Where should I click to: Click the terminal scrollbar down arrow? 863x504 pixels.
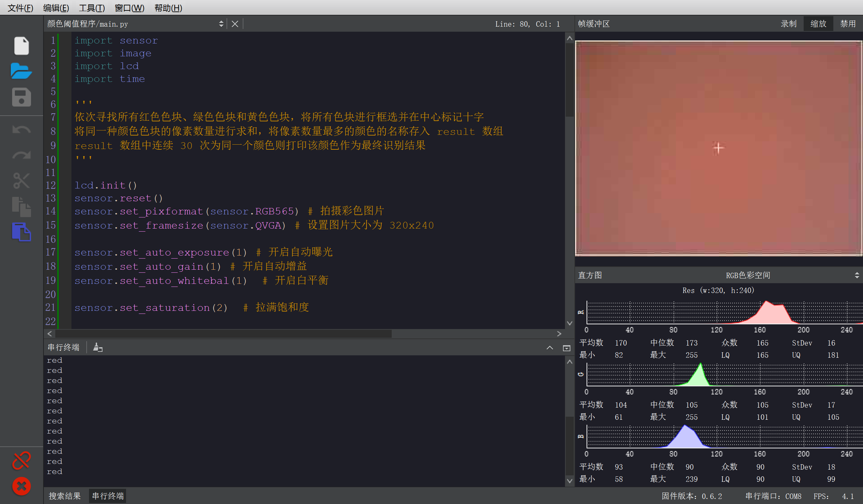[569, 480]
